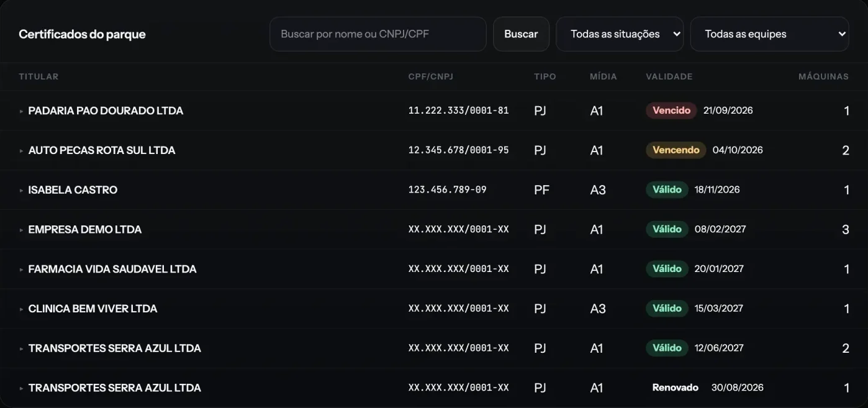Open the Todas as situações dropdown
The height and width of the screenshot is (408, 868).
tap(620, 34)
